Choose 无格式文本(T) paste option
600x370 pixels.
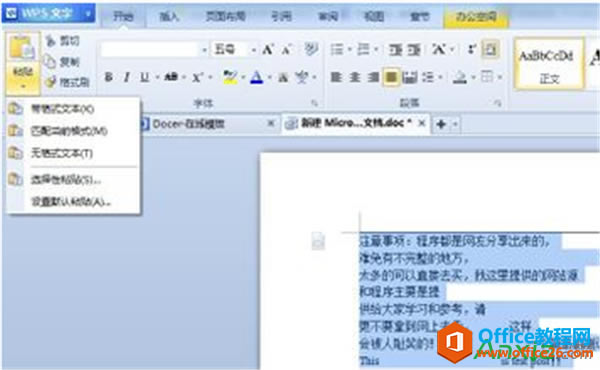(x=73, y=153)
